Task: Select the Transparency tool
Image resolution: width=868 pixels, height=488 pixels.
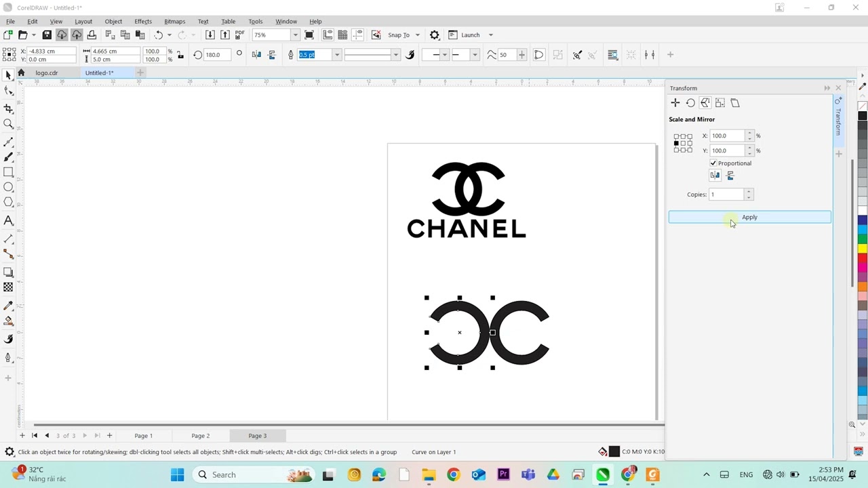Action: (8, 287)
